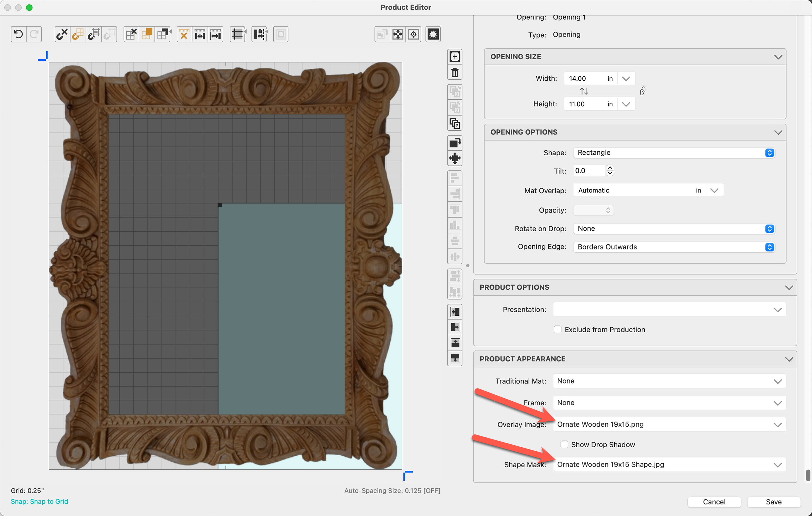Click the rotate opening icon
This screenshot has width=812, height=516.
[x=454, y=143]
